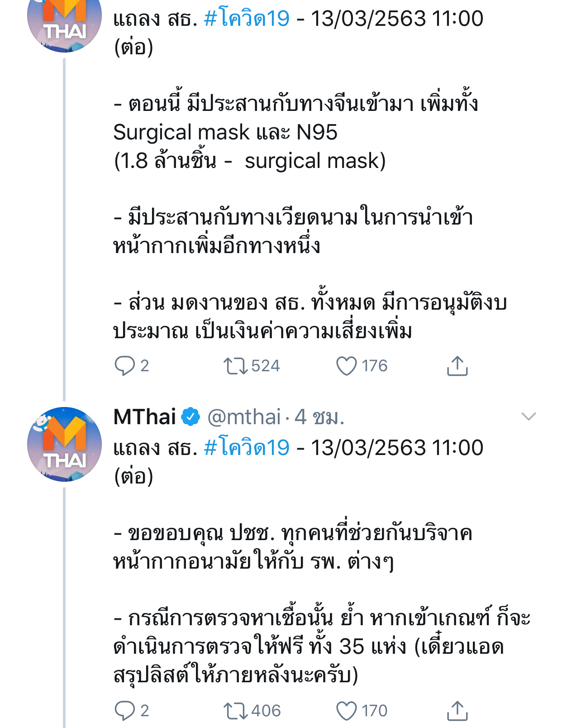Screen dimensions: 562x728
Task: Open tweet text about Vietnam mask imports
Action: click(x=293, y=232)
